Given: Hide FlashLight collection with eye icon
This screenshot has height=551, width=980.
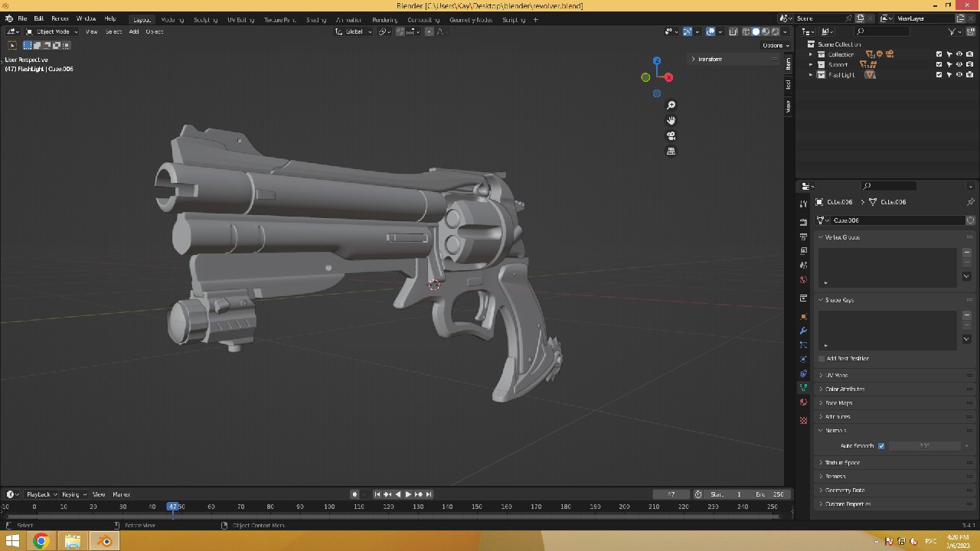Looking at the screenshot, I should point(959,75).
